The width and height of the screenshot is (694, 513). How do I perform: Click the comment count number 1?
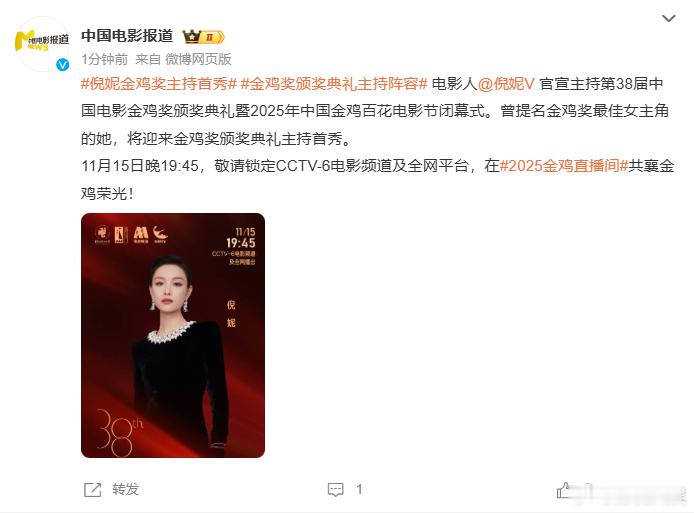359,489
